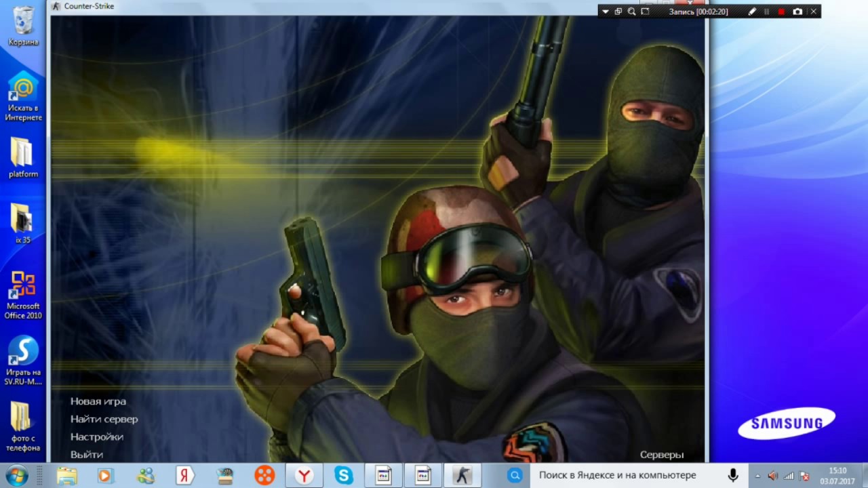Open the volume speaker tray icon
Screen dimensions: 868x488
[x=773, y=476]
